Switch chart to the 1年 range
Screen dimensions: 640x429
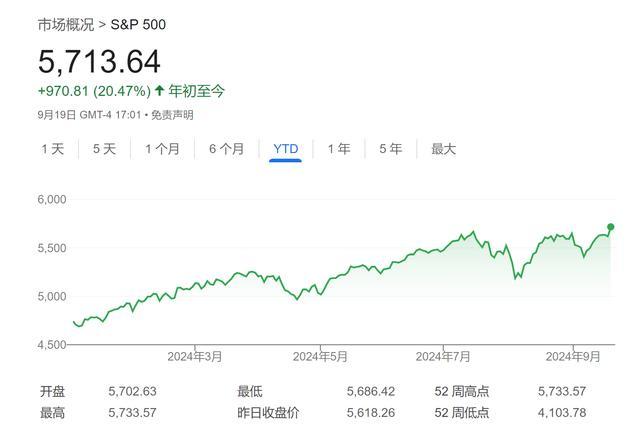click(339, 149)
